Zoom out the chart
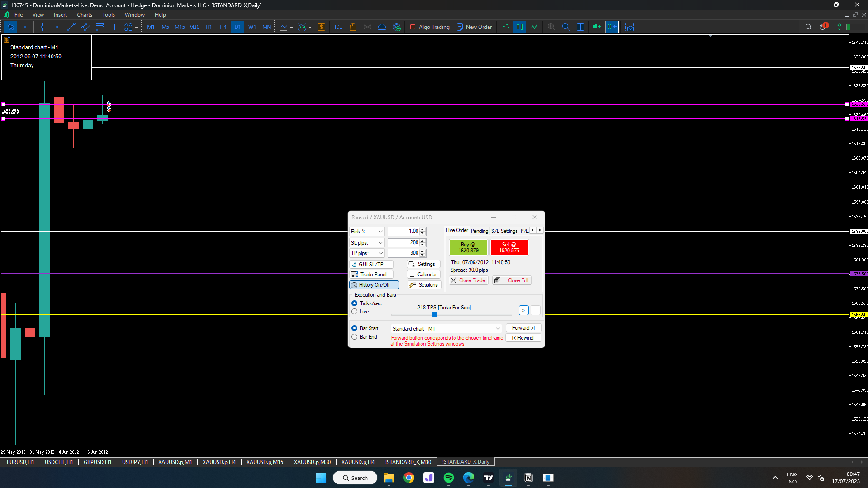This screenshot has width=868, height=488. 566,27
